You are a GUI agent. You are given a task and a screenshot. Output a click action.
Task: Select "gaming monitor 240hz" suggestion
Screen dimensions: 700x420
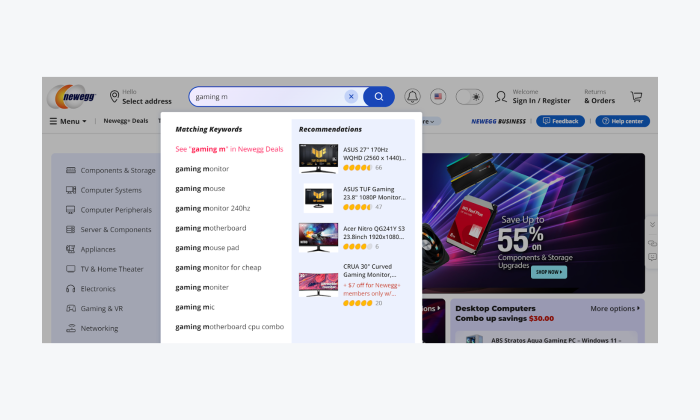pyautogui.click(x=212, y=208)
